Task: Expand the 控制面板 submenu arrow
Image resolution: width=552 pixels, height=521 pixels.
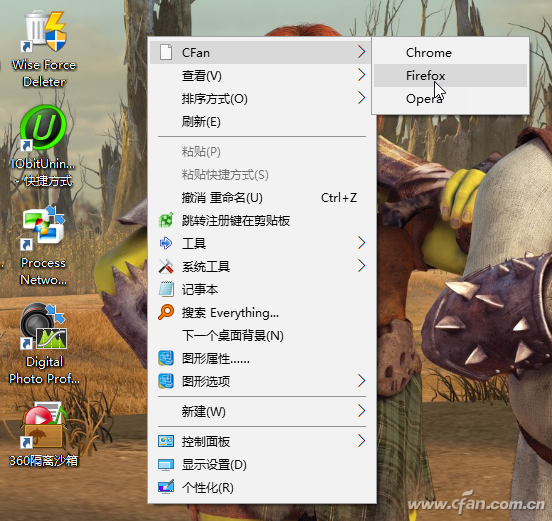Action: [361, 441]
